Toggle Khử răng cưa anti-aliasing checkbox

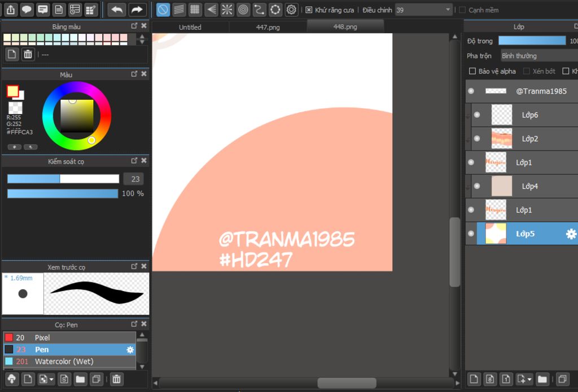(309, 10)
